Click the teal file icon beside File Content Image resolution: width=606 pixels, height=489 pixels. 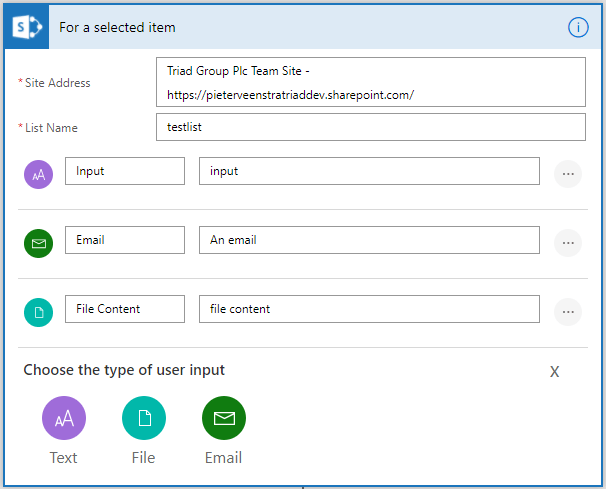[39, 312]
